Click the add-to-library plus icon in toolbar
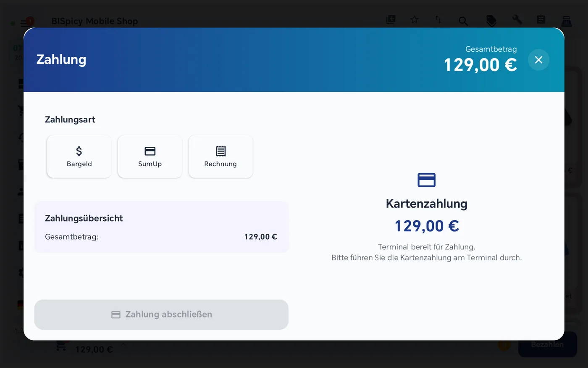 point(391,20)
